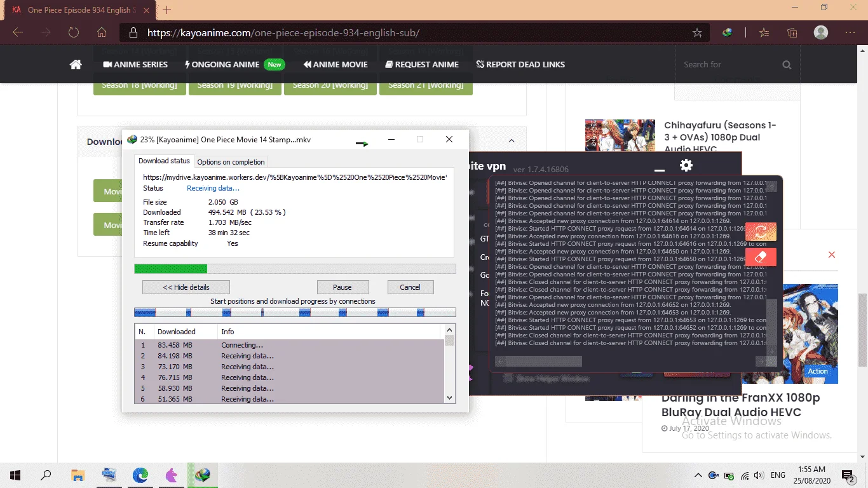The height and width of the screenshot is (488, 868).
Task: Open File Explorer from the taskbar
Action: [x=78, y=475]
